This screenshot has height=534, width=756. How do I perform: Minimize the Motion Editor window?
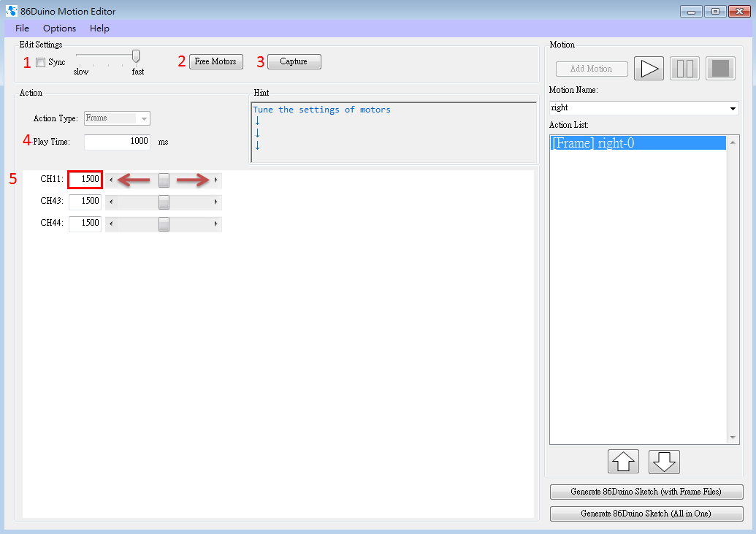point(691,11)
